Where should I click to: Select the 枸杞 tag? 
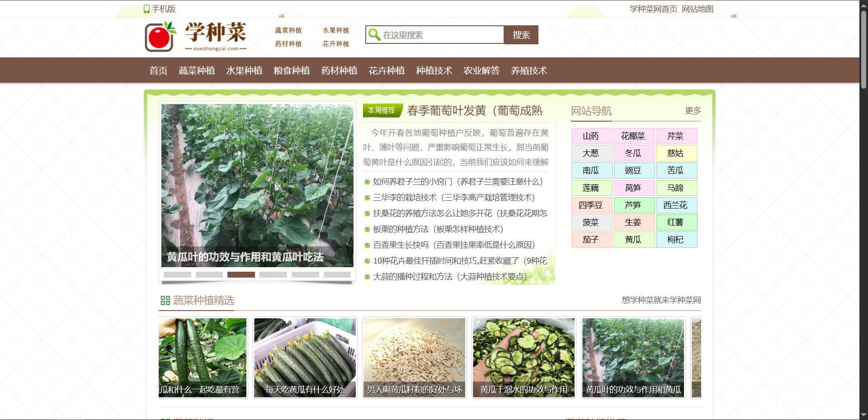click(x=677, y=240)
